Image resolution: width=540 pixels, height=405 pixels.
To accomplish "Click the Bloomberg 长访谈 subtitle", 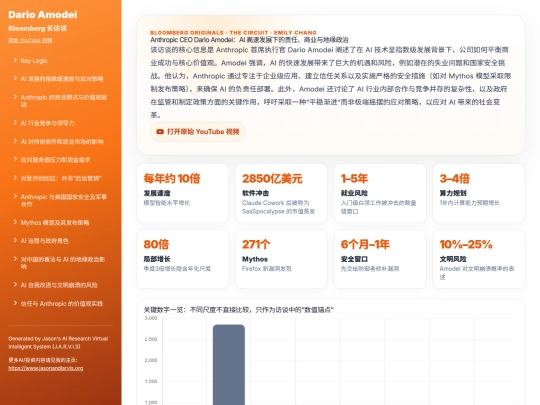I will tap(38, 28).
